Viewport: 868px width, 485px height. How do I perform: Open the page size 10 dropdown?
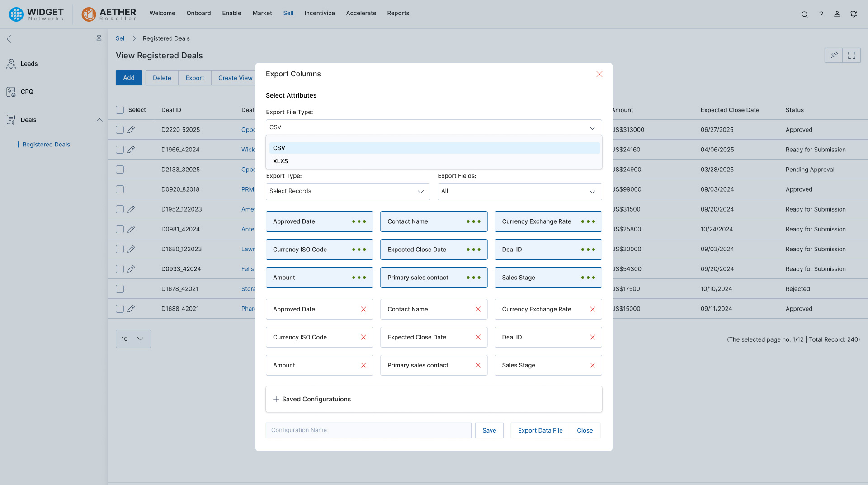[133, 339]
